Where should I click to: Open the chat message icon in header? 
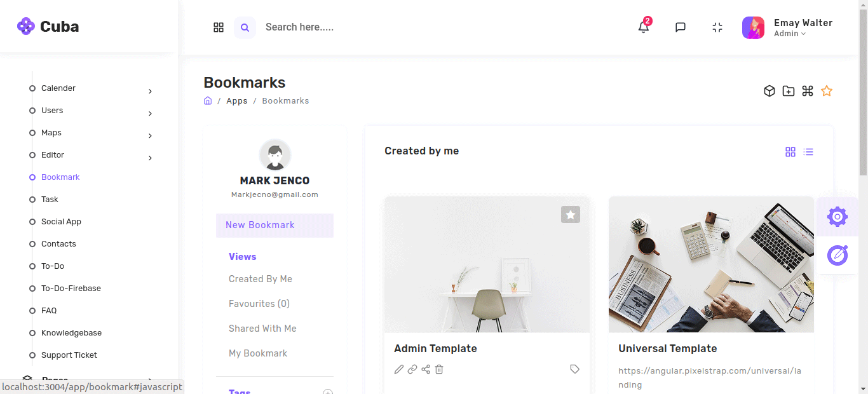[x=681, y=27]
